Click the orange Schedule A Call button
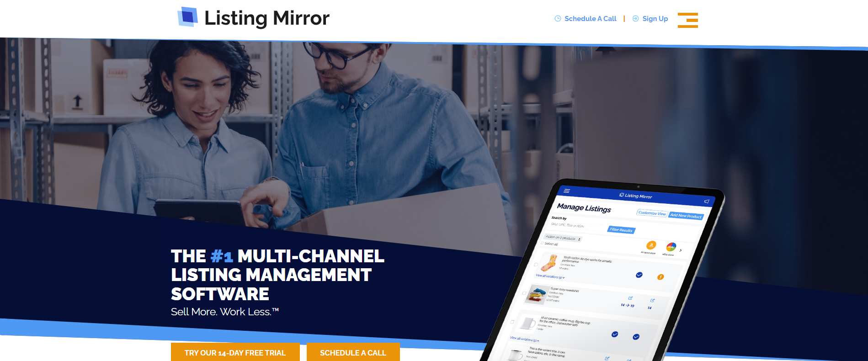Image resolution: width=868 pixels, height=361 pixels. pos(353,352)
